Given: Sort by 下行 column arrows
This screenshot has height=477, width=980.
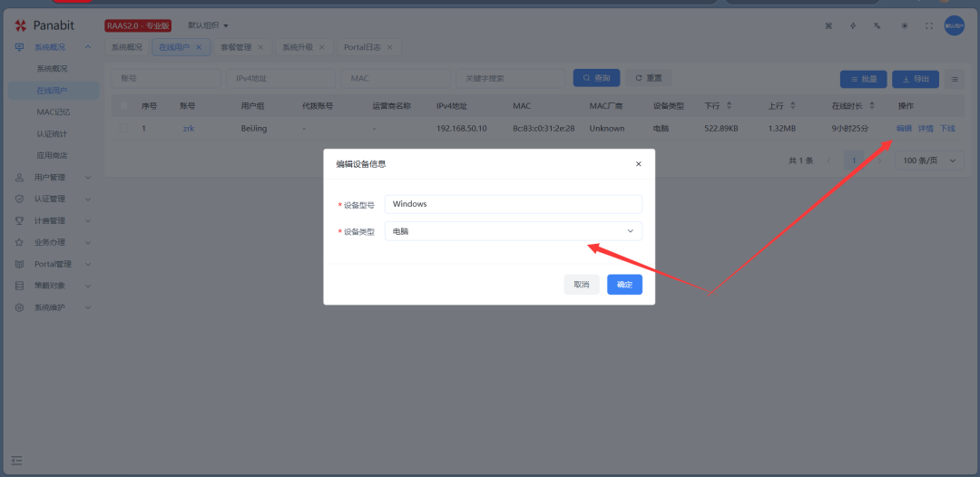Looking at the screenshot, I should point(729,106).
